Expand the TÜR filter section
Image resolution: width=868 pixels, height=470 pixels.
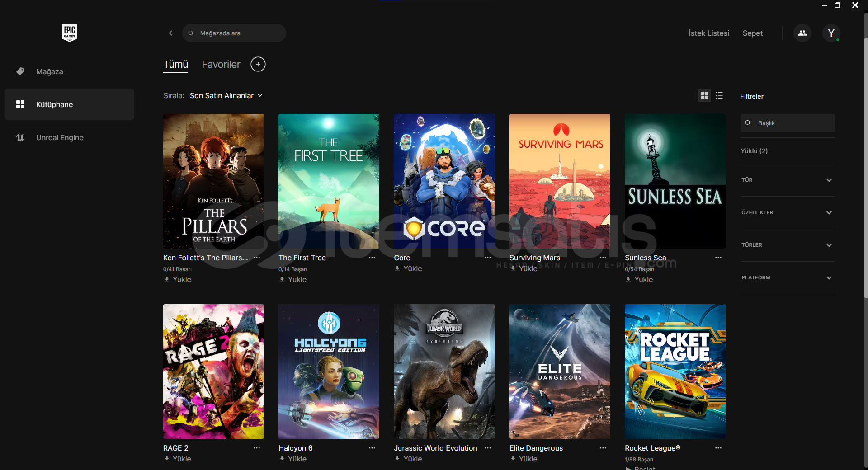pyautogui.click(x=787, y=180)
